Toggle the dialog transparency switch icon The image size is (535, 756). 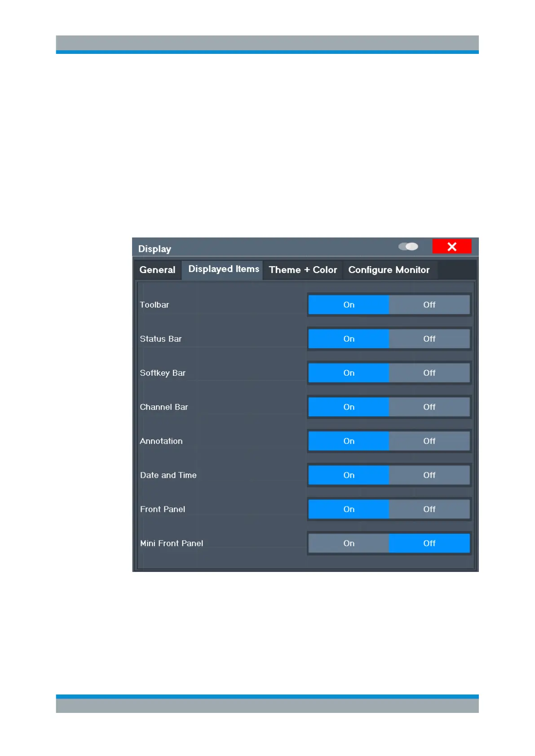click(x=408, y=246)
